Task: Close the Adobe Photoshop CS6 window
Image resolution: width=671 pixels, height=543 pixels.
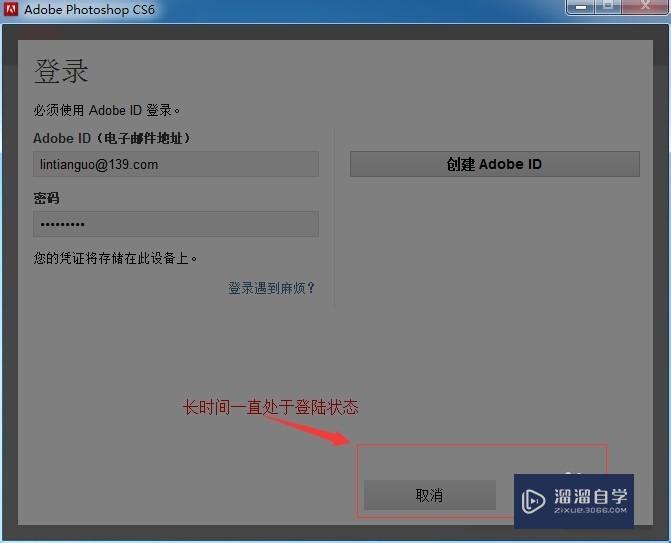Action: tap(645, 7)
